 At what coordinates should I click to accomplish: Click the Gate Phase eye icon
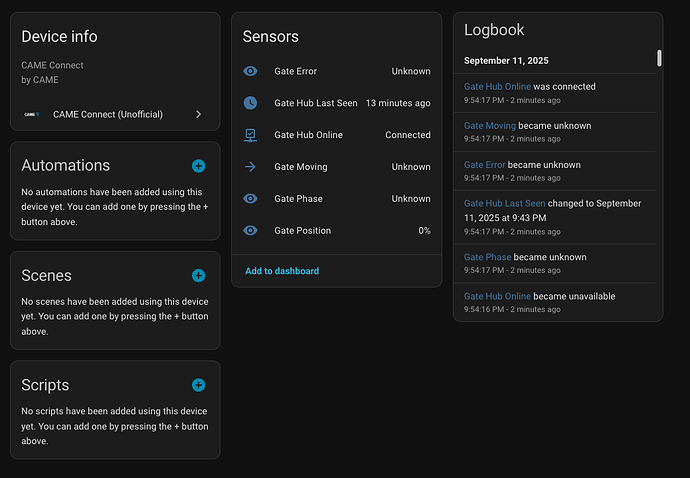[x=251, y=199]
